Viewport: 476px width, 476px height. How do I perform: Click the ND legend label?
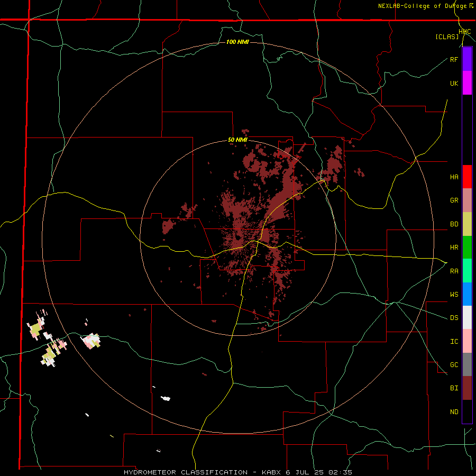coord(454,412)
